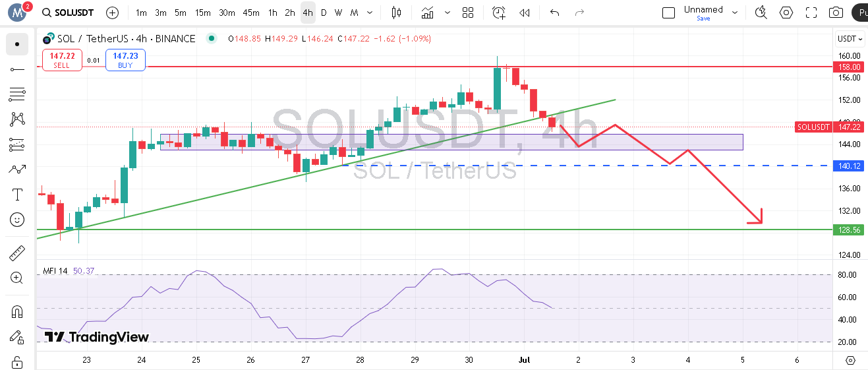This screenshot has height=370, width=868.
Task: Enter fullscreen mode
Action: tap(811, 13)
